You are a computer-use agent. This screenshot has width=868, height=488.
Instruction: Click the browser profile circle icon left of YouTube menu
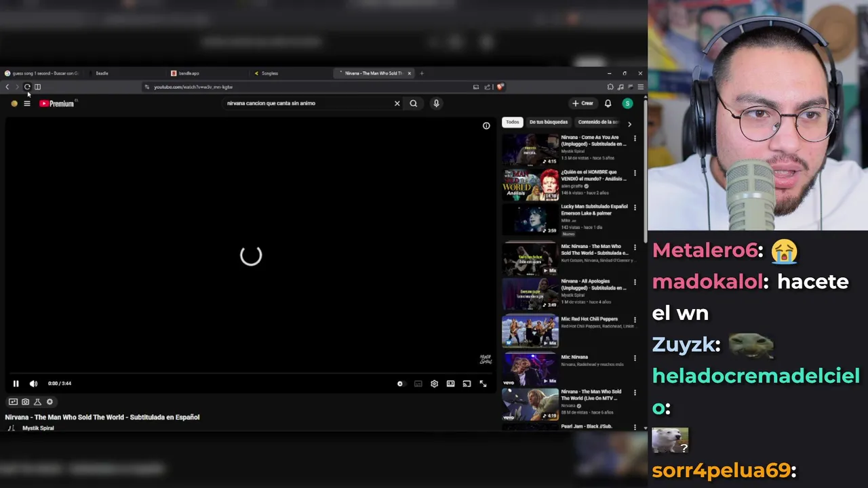click(x=14, y=104)
